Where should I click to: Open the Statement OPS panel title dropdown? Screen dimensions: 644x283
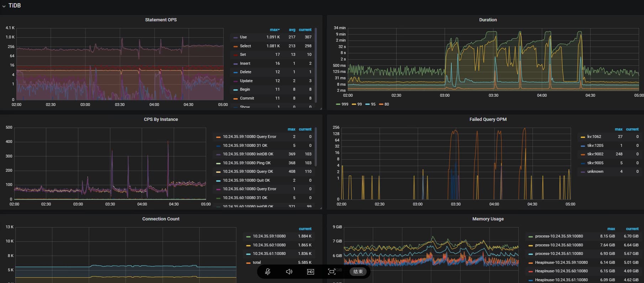coord(161,20)
